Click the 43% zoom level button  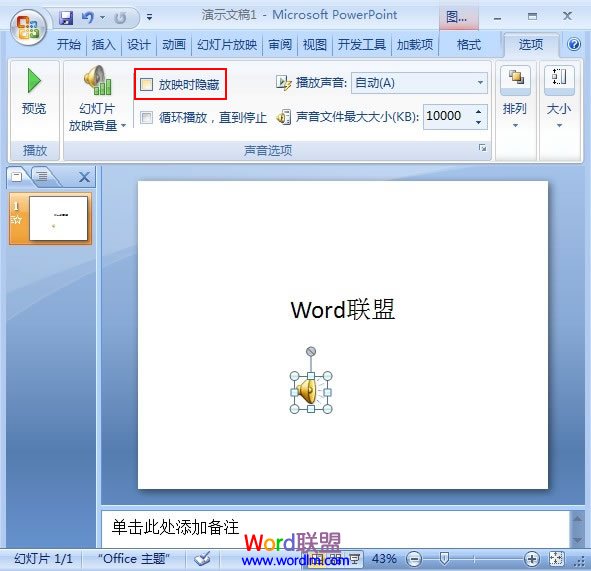pyautogui.click(x=384, y=559)
